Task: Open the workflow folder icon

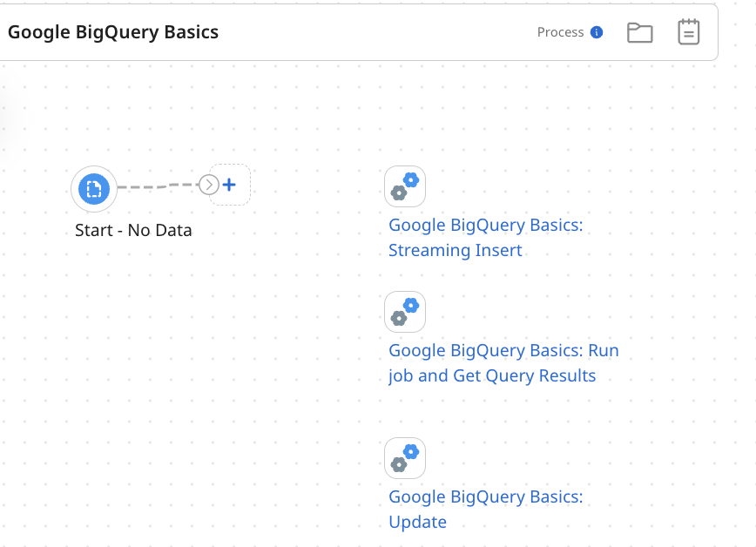Action: point(640,31)
